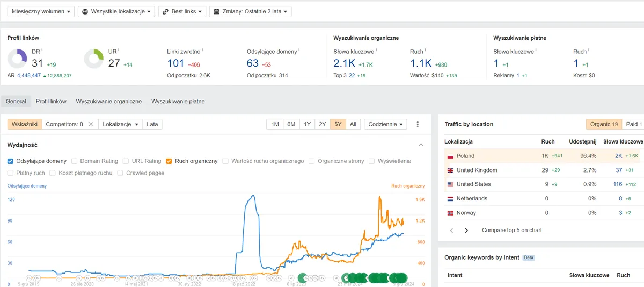Remove the Competitors: 8 filter with X
This screenshot has height=287, width=644.
[x=91, y=124]
